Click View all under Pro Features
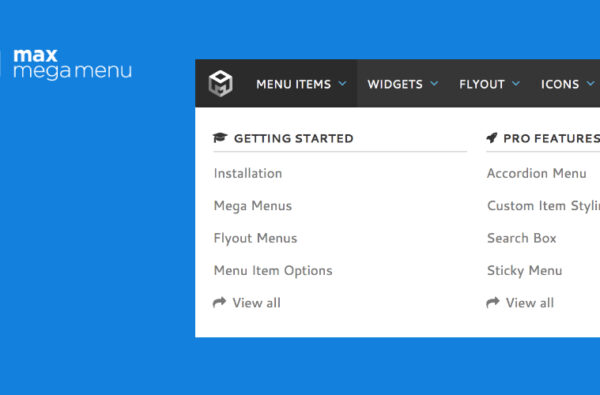This screenshot has width=600, height=395. (x=530, y=303)
